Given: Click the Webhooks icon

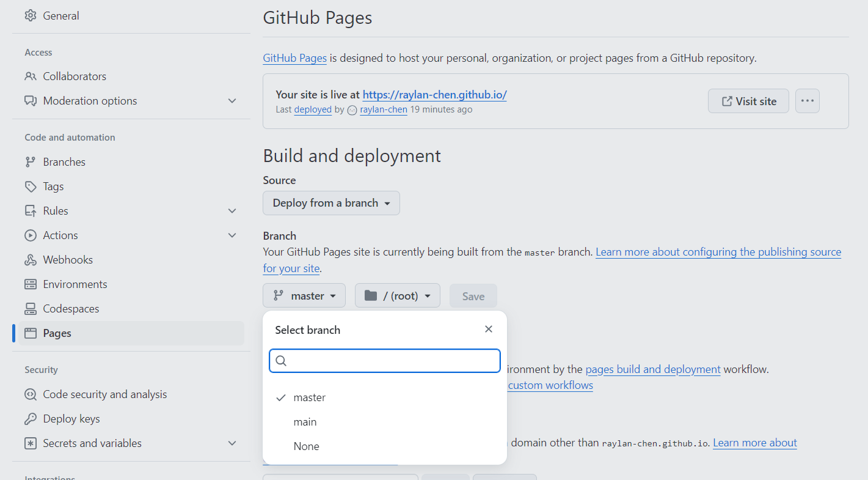Looking at the screenshot, I should pyautogui.click(x=31, y=260).
